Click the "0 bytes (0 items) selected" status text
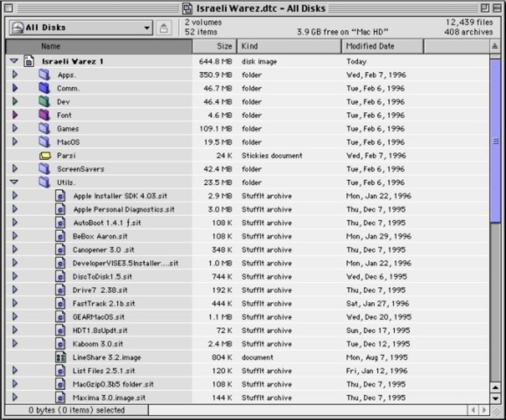506x420 pixels. click(x=77, y=410)
